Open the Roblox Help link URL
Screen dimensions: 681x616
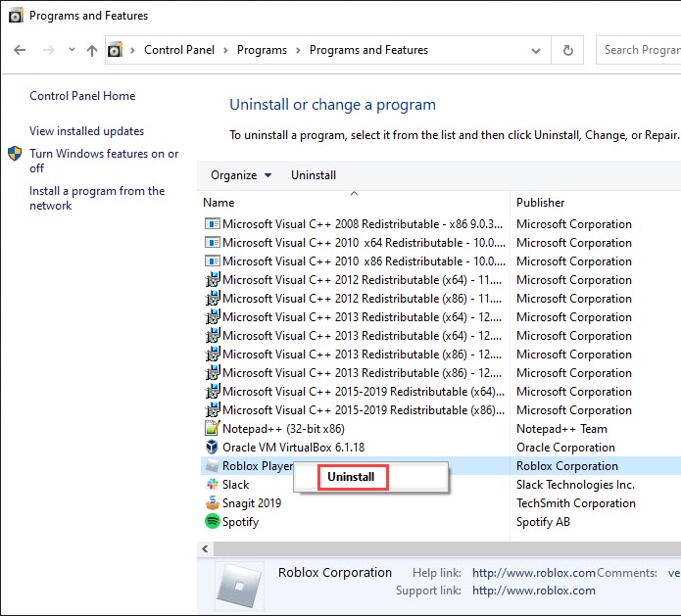[534, 573]
